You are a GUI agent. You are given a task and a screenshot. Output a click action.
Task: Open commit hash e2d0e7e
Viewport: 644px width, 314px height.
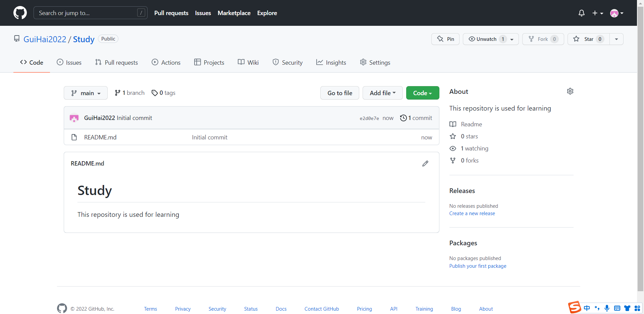(369, 118)
